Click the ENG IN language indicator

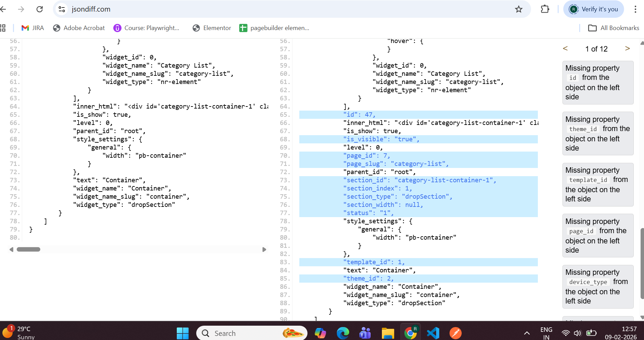coord(546,333)
